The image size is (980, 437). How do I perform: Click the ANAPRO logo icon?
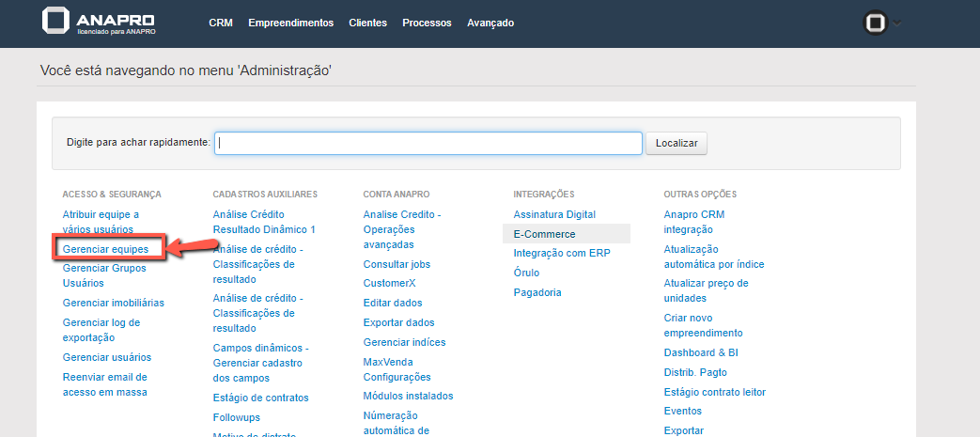coord(56,23)
